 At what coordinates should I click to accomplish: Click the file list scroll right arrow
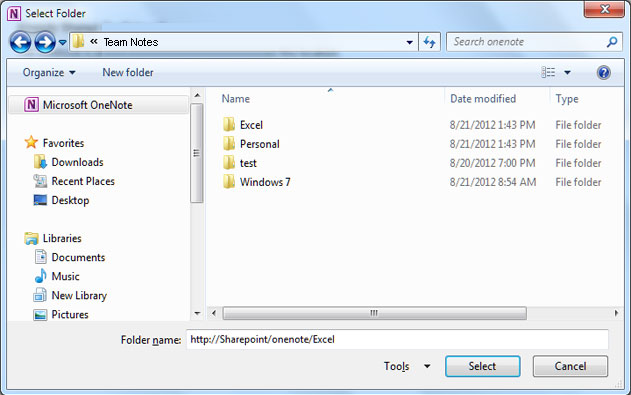click(x=616, y=313)
